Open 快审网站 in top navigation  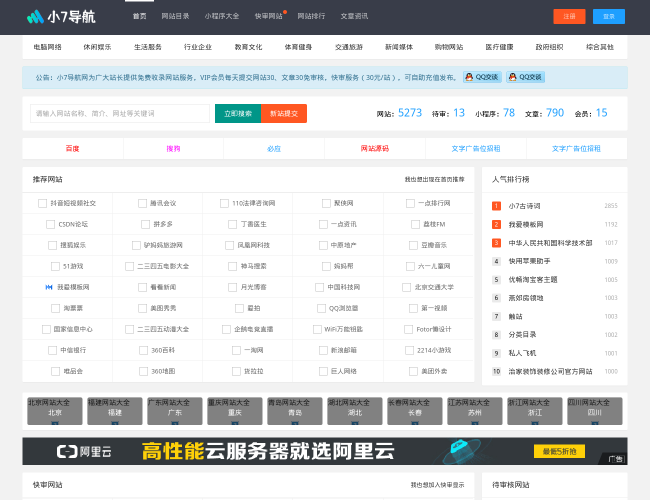(269, 16)
